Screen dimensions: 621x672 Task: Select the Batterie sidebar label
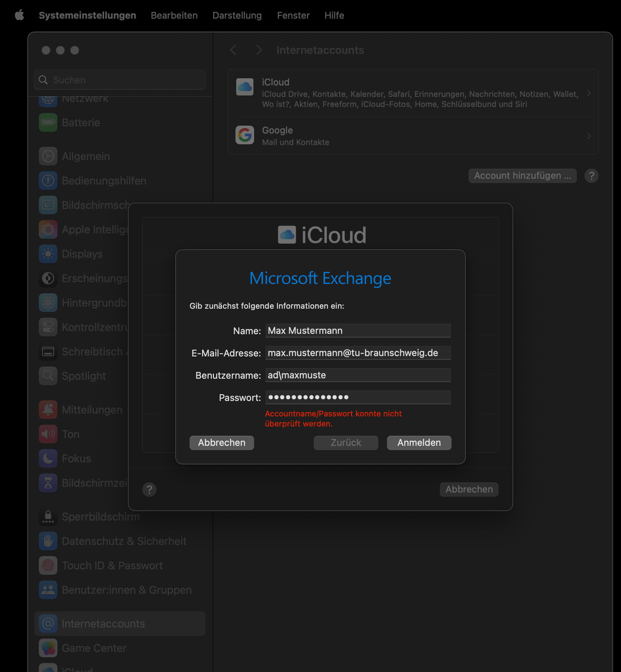(x=81, y=122)
